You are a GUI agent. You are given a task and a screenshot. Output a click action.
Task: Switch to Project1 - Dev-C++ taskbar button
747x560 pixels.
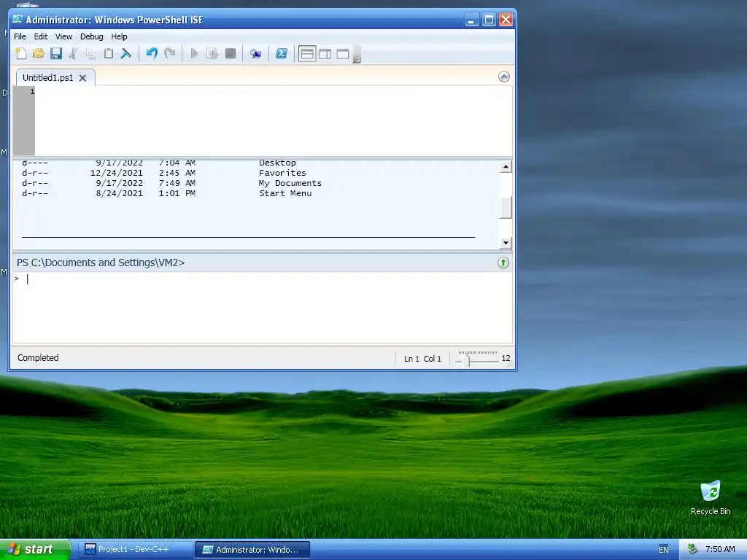click(134, 550)
